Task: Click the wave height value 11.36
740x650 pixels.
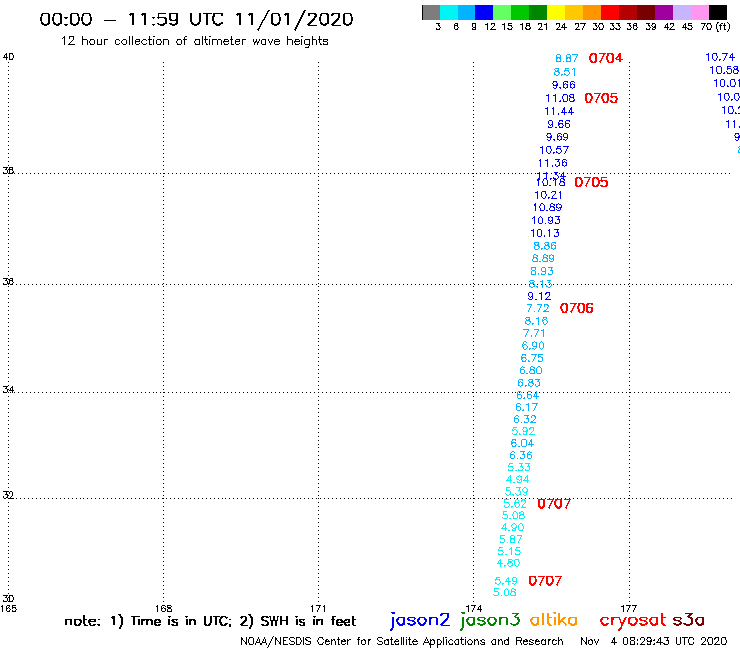Action: tap(553, 163)
